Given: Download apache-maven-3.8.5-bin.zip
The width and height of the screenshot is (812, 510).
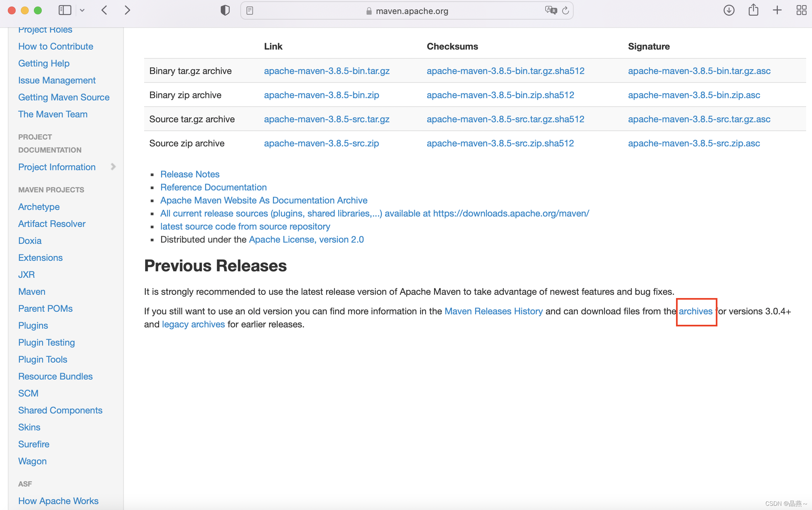Looking at the screenshot, I should [321, 95].
